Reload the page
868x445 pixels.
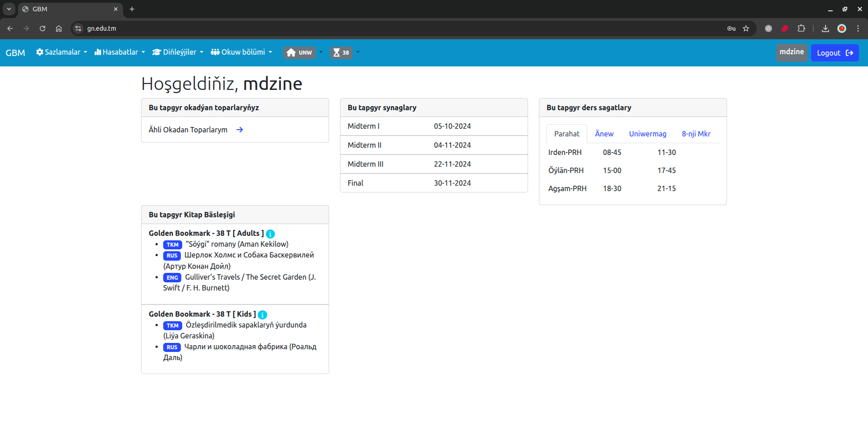[42, 28]
